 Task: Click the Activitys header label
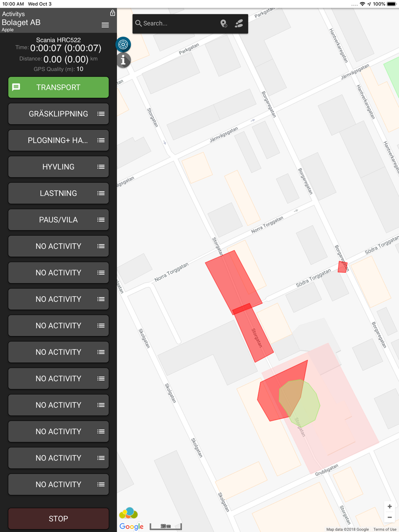pos(14,14)
